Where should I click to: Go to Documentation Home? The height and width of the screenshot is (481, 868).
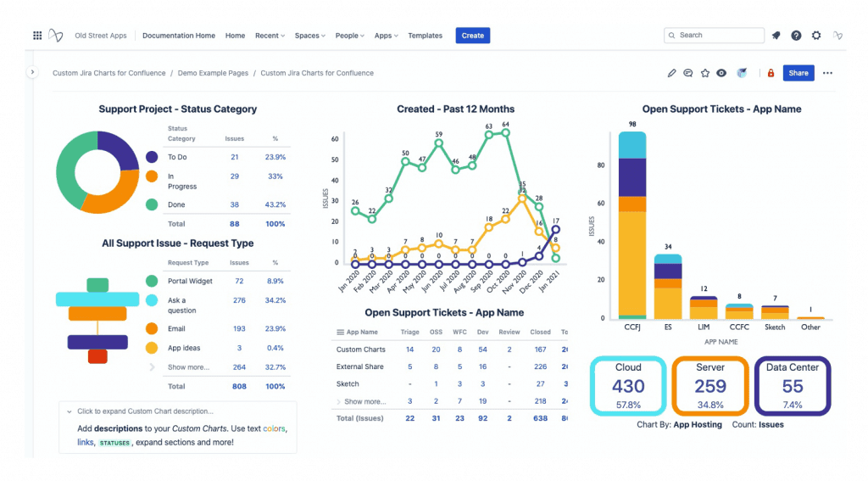[x=179, y=36]
